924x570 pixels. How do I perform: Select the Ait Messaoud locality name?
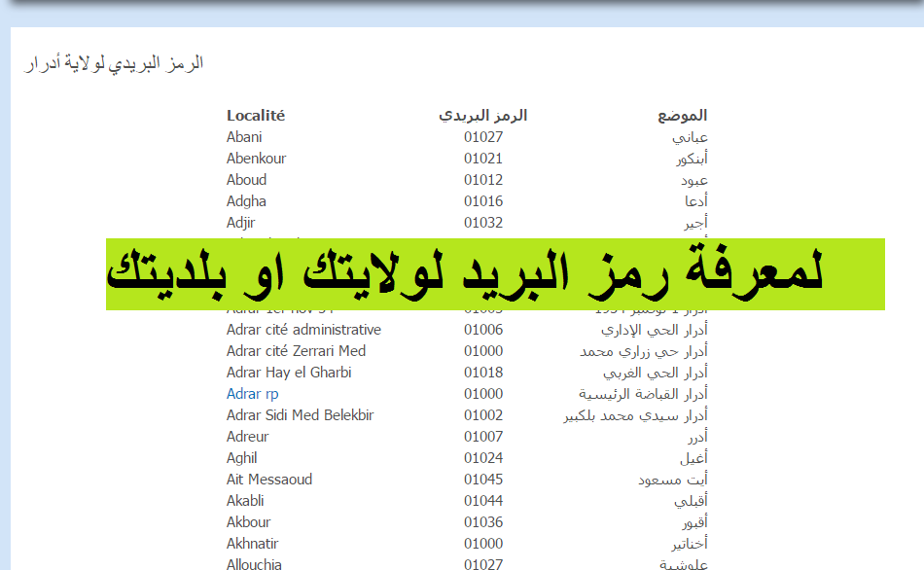pos(269,480)
